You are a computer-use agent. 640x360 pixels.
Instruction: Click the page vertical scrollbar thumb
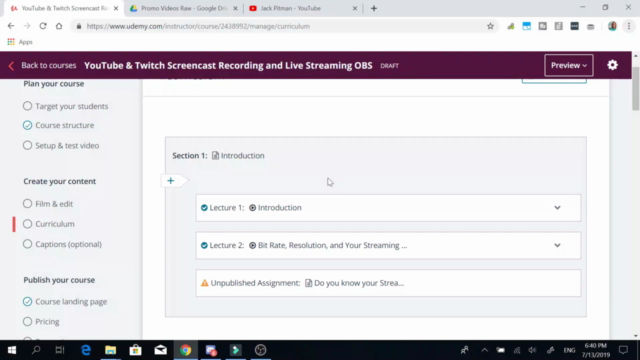tap(636, 88)
